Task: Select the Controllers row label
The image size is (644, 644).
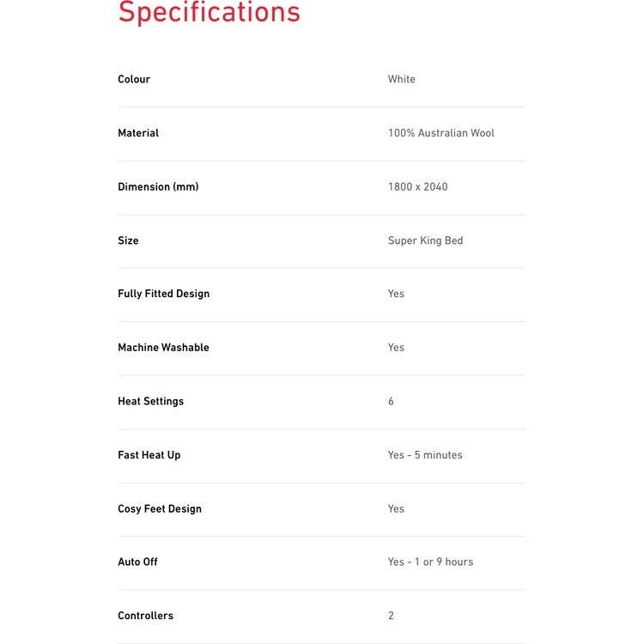Action: (145, 616)
